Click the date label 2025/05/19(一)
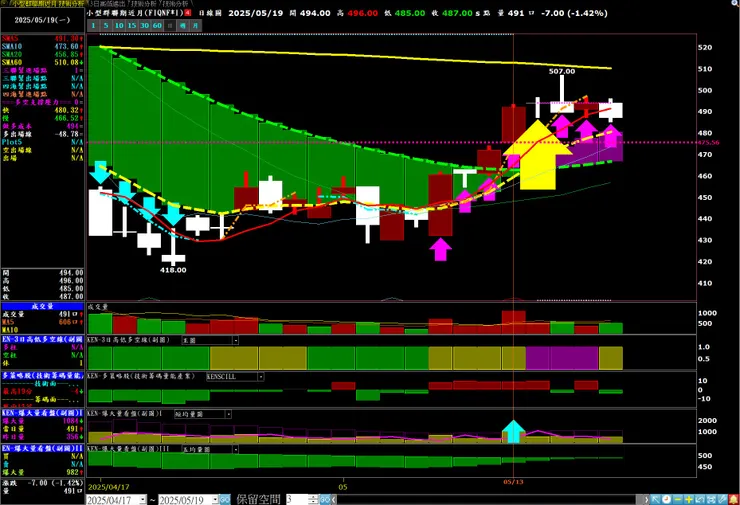 42,20
